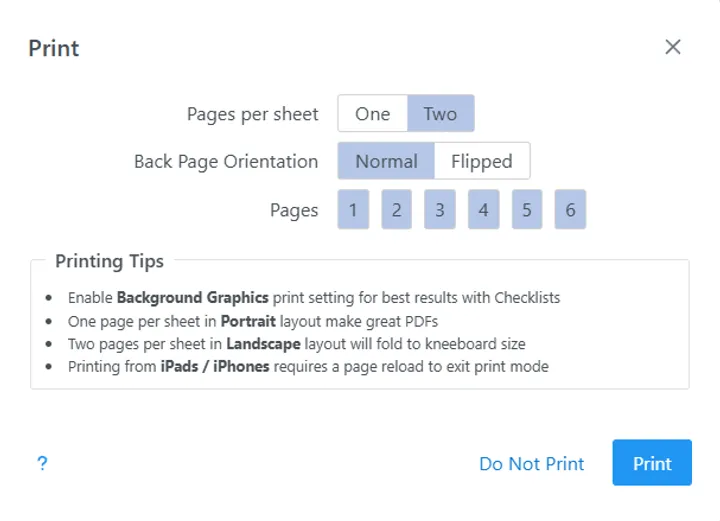Toggle page 6 selection
The image size is (720, 521).
570,210
